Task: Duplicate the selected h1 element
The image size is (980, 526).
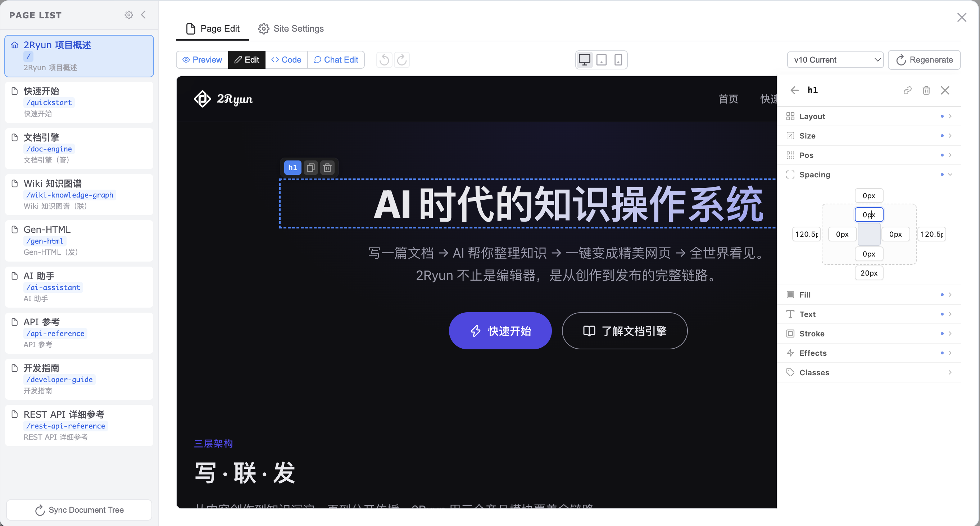Action: (311, 168)
